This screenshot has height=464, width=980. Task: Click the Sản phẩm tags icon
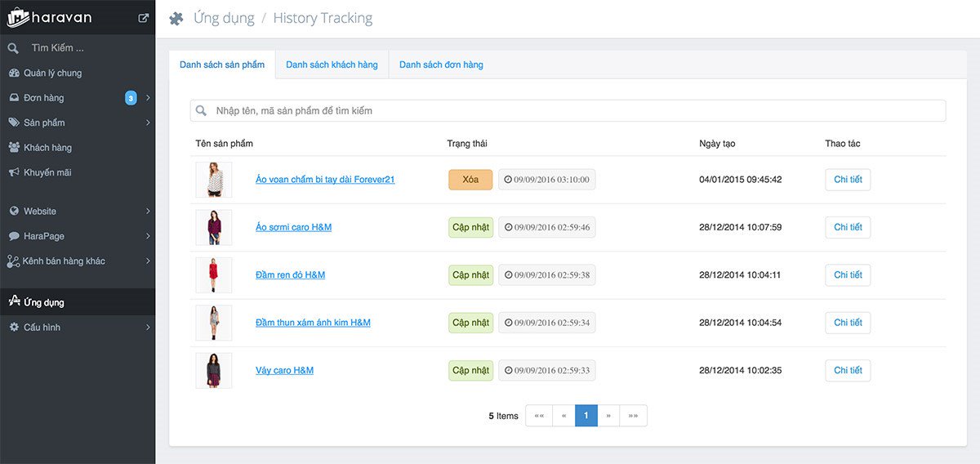click(x=14, y=123)
